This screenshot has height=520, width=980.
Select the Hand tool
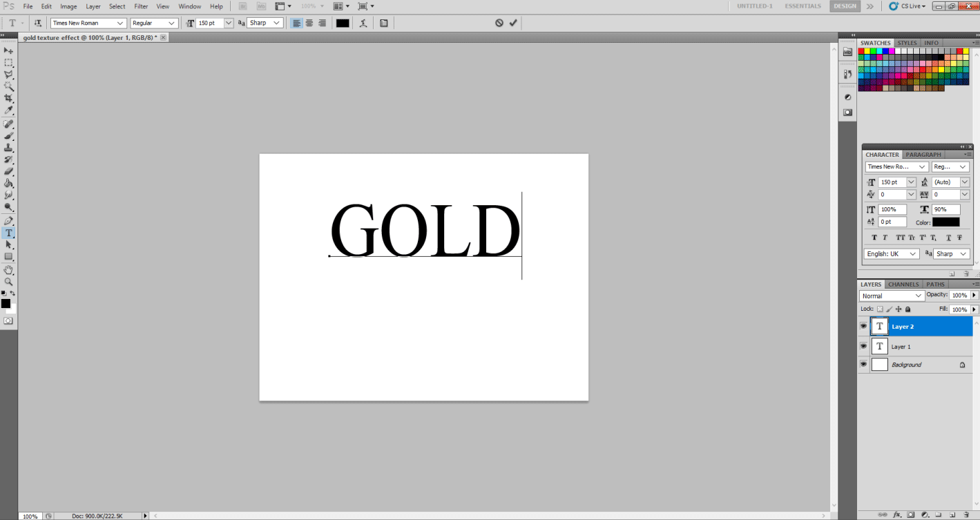[x=9, y=269]
